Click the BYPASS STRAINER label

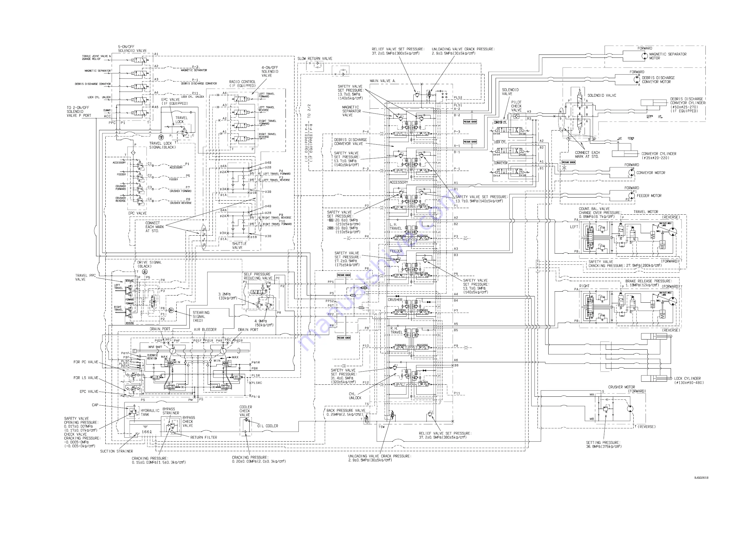click(x=171, y=411)
